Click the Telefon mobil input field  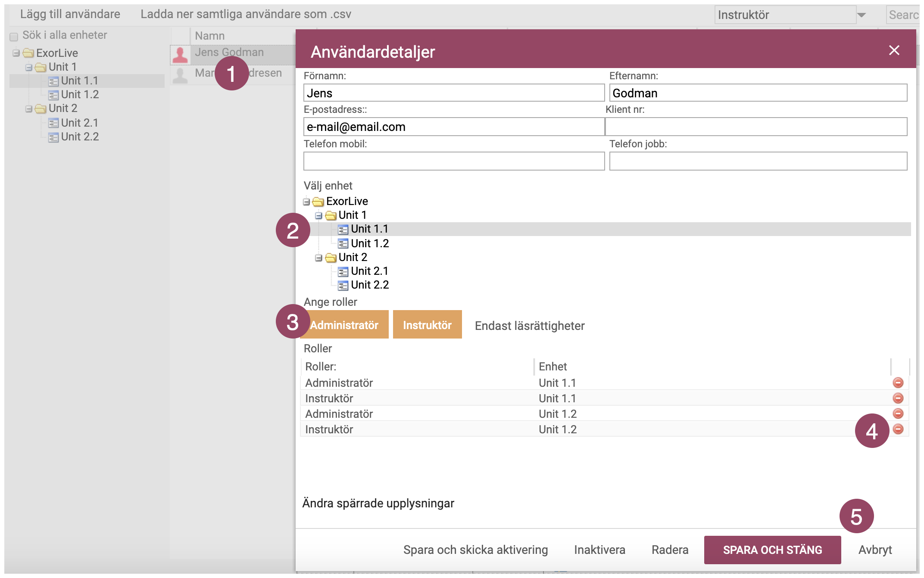(454, 161)
